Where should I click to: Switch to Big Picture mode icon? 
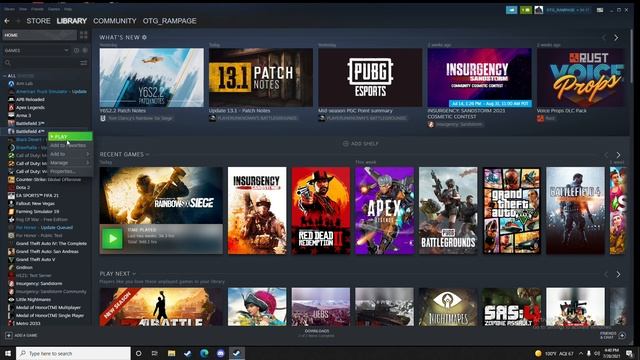tap(600, 10)
